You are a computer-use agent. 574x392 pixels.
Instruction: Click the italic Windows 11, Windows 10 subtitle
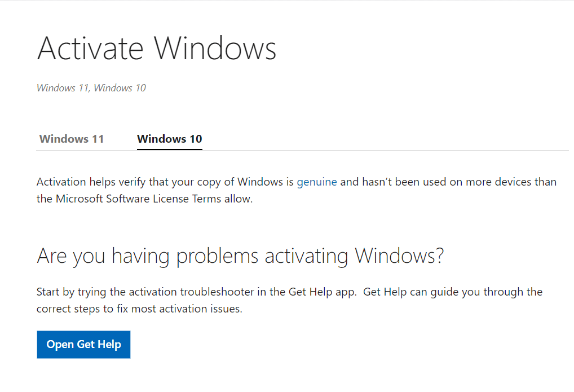(x=91, y=88)
